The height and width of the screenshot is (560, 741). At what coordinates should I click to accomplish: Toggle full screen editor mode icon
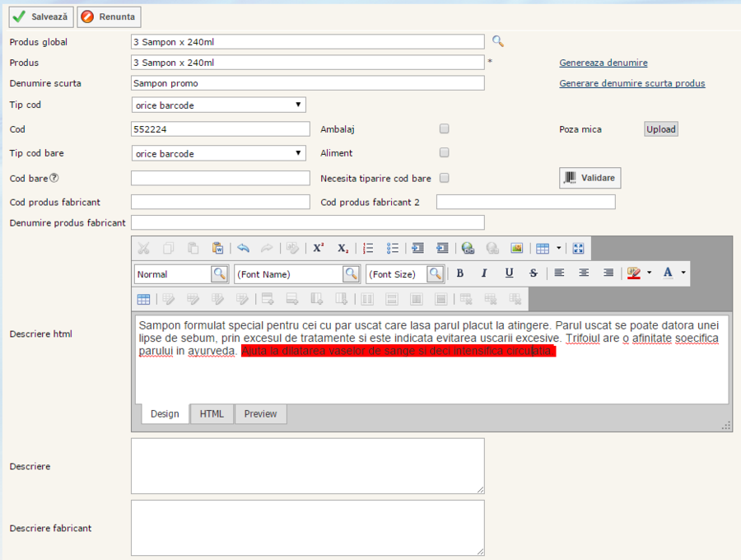tap(578, 248)
